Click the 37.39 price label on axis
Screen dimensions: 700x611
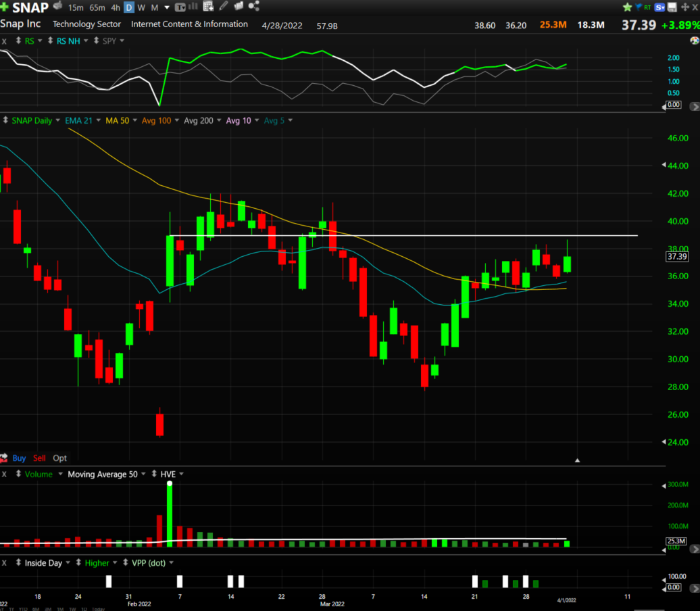[x=677, y=256]
